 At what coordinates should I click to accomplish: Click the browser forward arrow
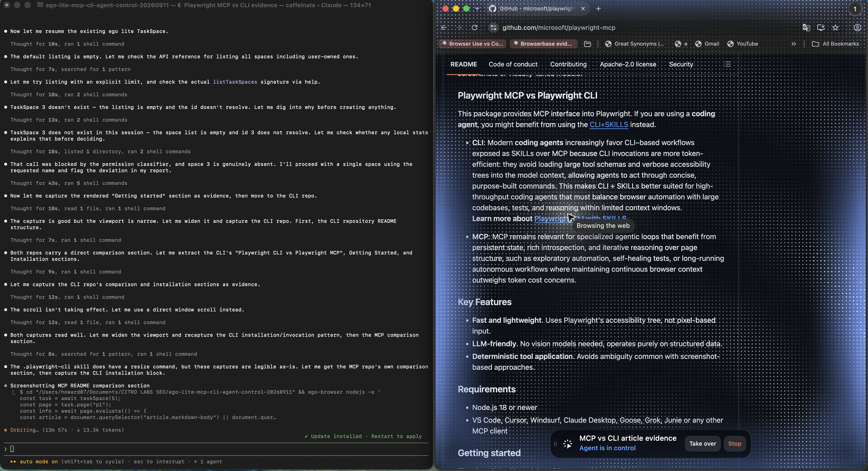tap(459, 28)
